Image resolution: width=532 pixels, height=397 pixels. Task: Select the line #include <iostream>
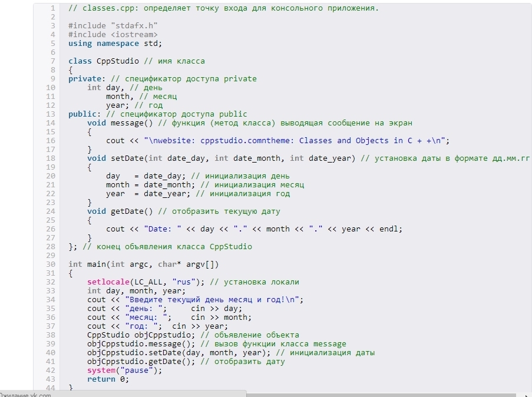tap(113, 35)
